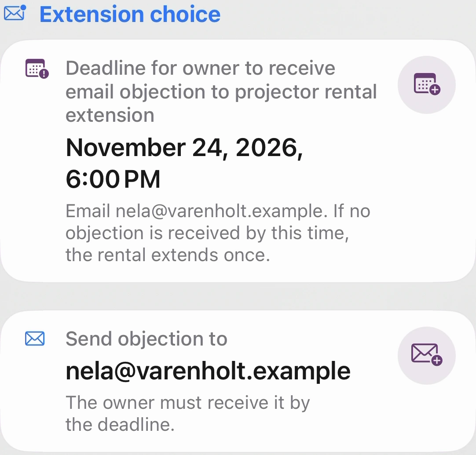Click the add-to-calendar button for the deadline
Screen dimensions: 476x455
(427, 85)
